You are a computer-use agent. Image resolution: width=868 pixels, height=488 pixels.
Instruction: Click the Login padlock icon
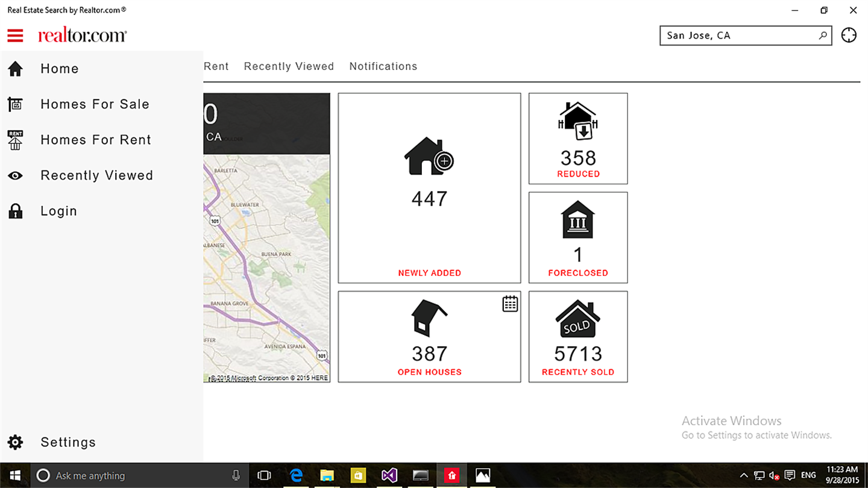(15, 211)
